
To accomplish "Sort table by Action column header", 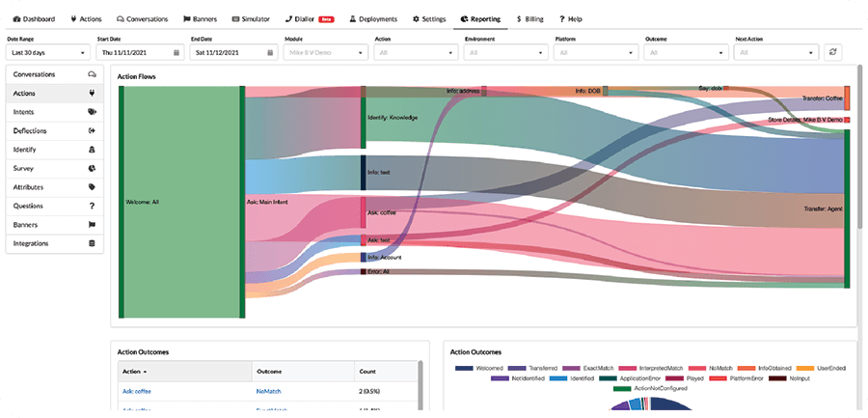I will 184,372.
